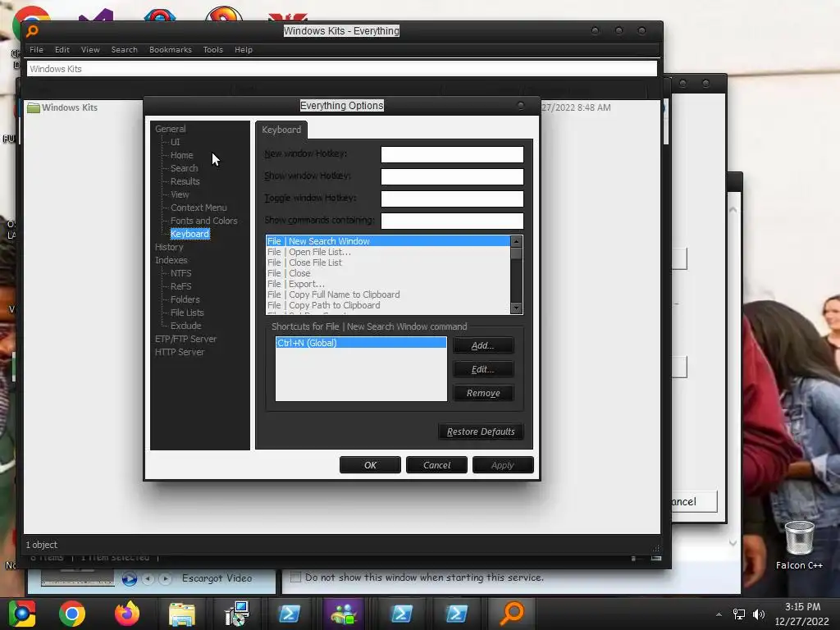Select the Results options page
The image size is (840, 630).
coord(185,181)
